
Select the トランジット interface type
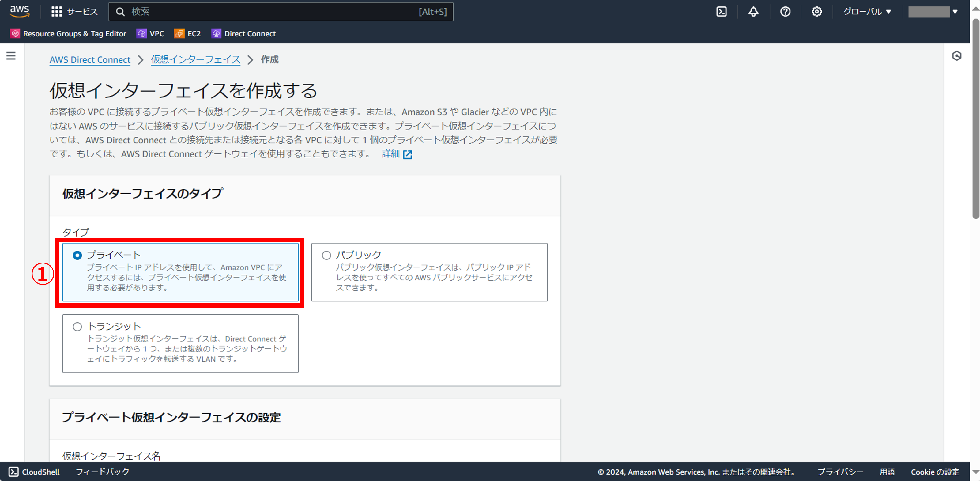point(77,327)
